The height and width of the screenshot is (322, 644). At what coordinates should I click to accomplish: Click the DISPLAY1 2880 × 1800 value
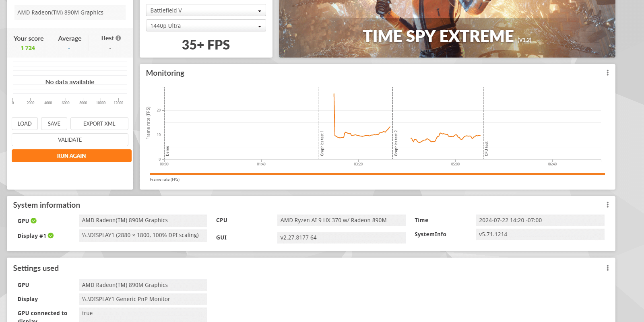(x=143, y=235)
